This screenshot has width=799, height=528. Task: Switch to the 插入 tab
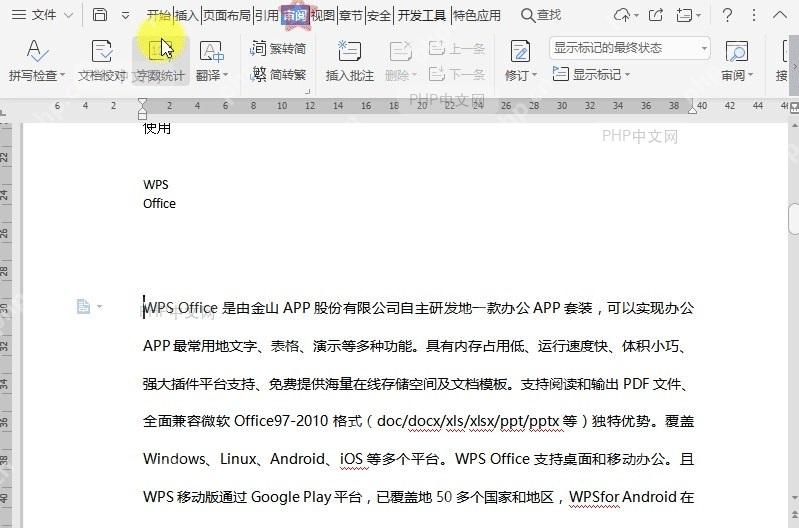187,16
